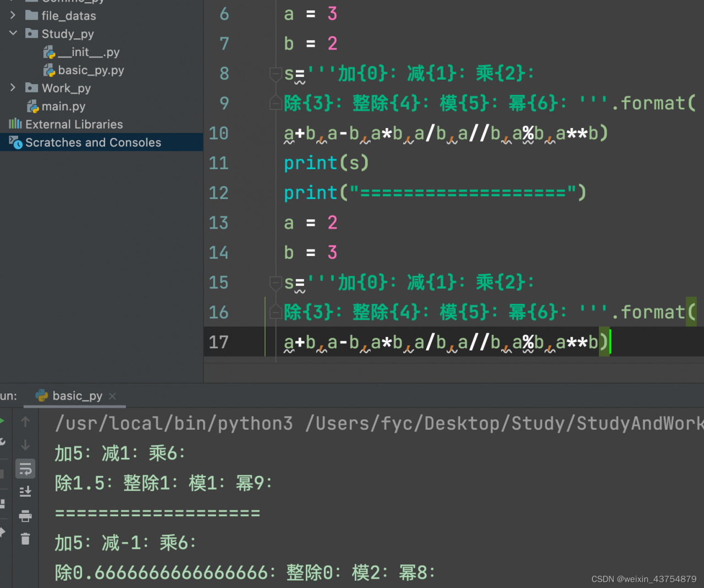Screen dimensions: 704x588
Task: Click the /usr/local/bin/python3 command line
Action: pyautogui.click(x=379, y=424)
